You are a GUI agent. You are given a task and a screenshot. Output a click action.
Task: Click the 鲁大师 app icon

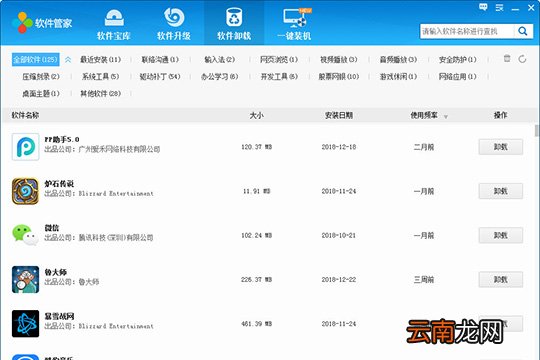tap(25, 279)
